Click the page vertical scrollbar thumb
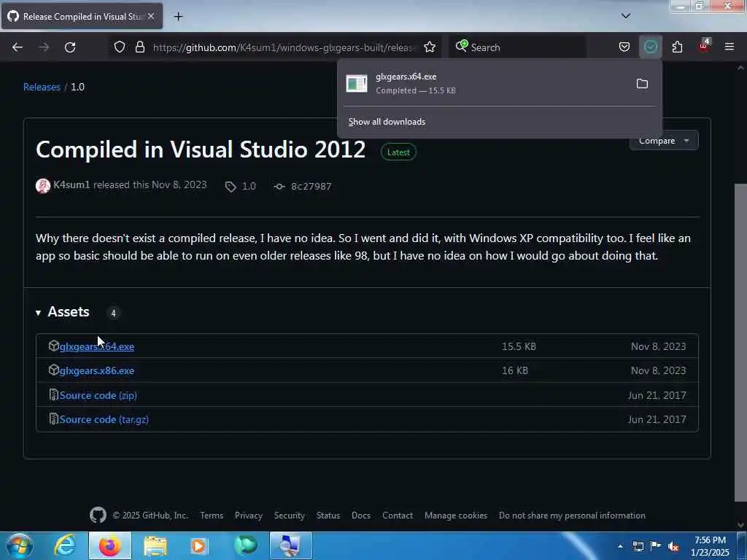 tap(740, 342)
